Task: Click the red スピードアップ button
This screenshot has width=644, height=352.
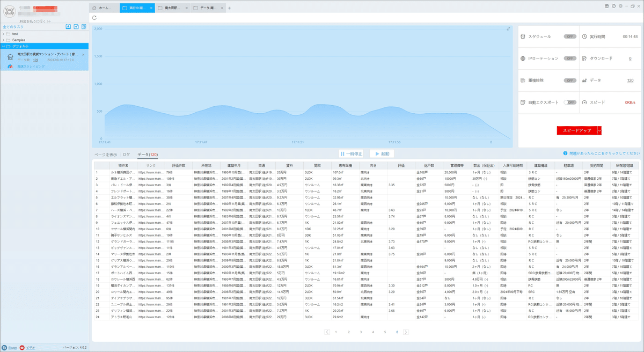Action: (x=577, y=130)
